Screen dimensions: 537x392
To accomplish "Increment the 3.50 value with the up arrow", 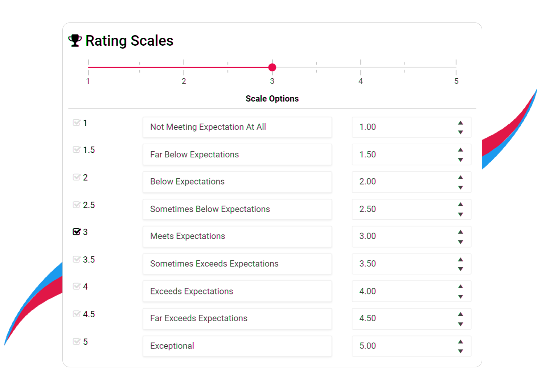I will click(x=460, y=259).
